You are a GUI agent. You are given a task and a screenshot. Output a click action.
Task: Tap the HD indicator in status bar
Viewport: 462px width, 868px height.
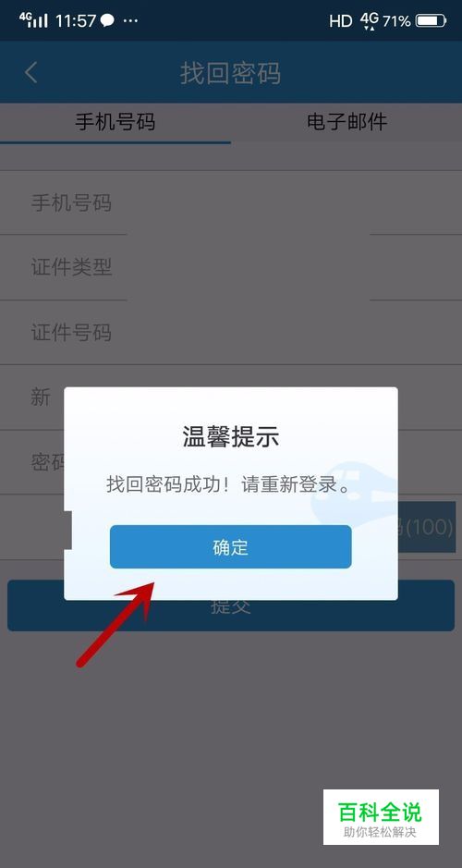tap(340, 21)
